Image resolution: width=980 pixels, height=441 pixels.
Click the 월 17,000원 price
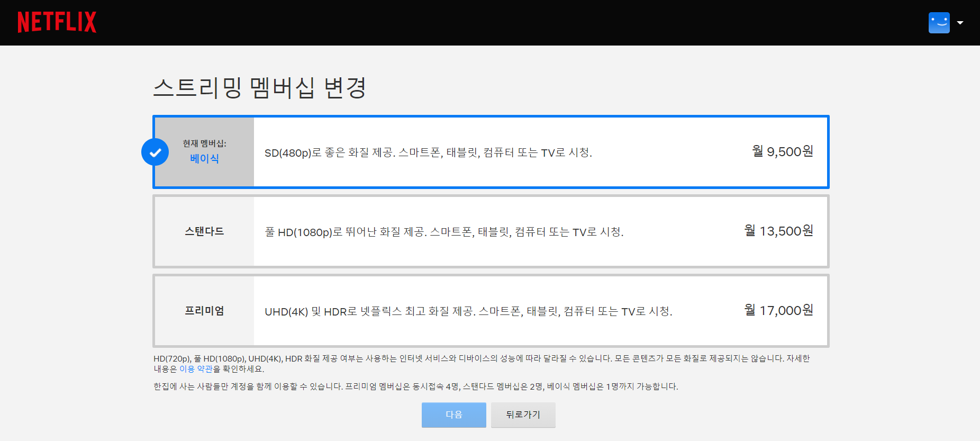coord(779,310)
